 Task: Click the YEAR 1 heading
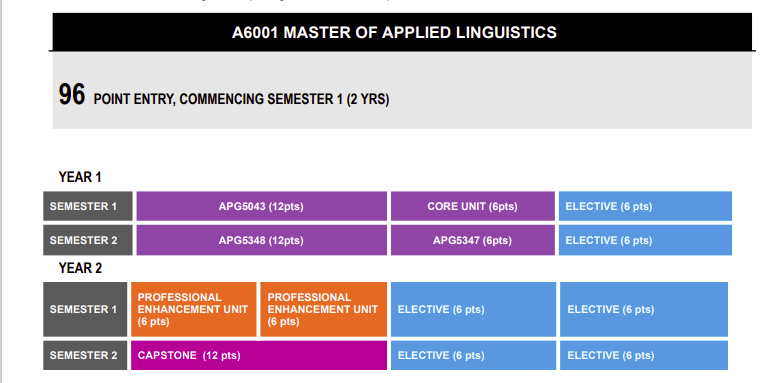(80, 177)
